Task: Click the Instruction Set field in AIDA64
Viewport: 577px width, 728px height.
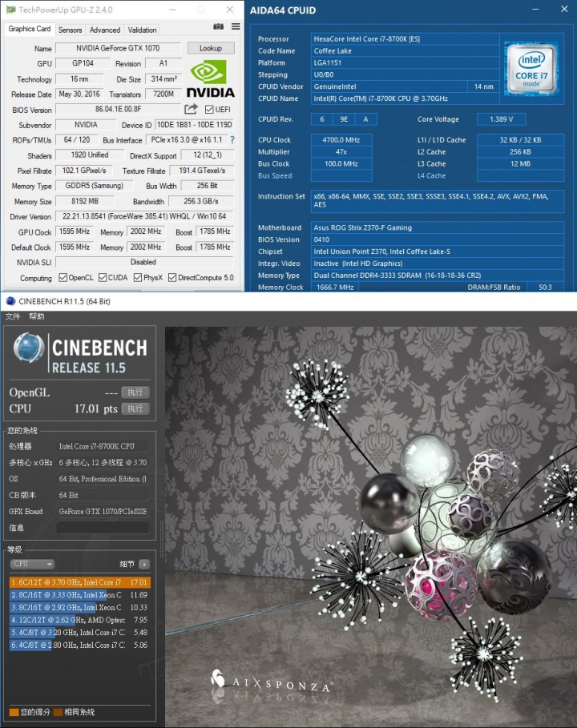Action: click(x=438, y=200)
